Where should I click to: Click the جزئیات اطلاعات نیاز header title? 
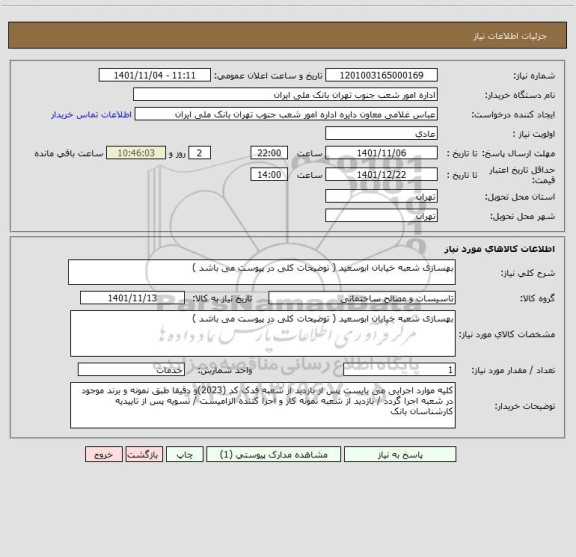coord(510,36)
